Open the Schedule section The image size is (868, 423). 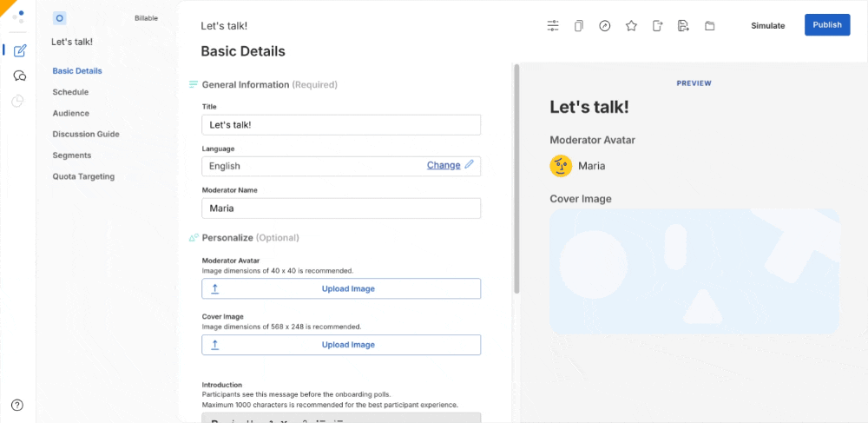70,92
